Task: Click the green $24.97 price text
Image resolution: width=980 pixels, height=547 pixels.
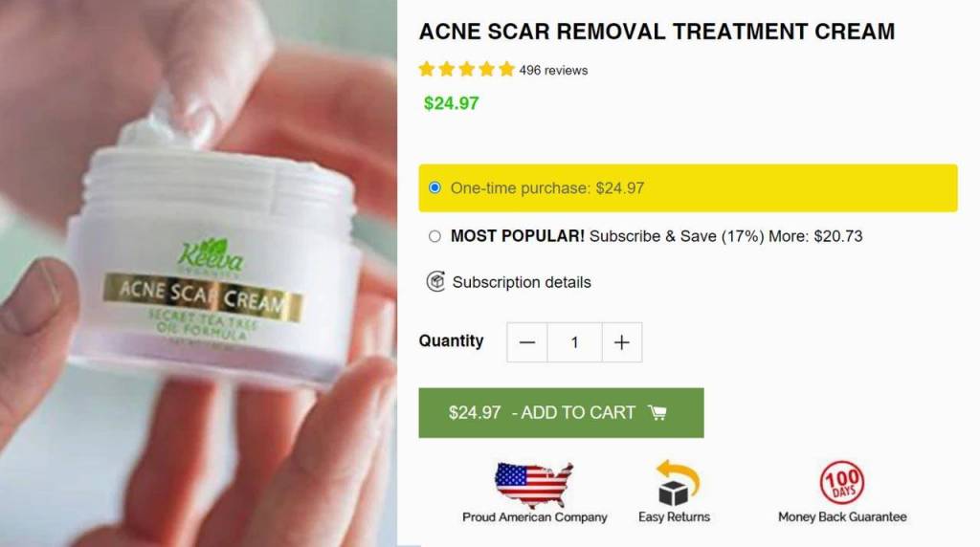Action: point(452,103)
